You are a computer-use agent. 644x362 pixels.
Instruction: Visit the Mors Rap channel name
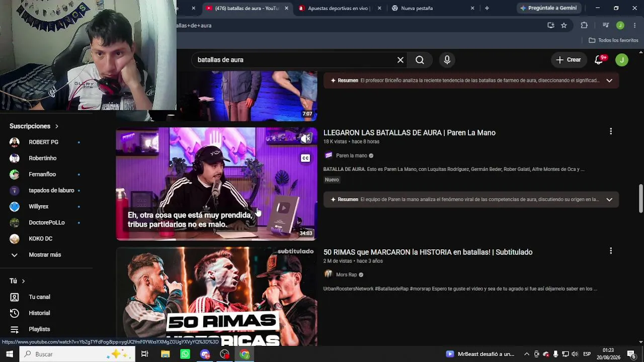click(346, 275)
